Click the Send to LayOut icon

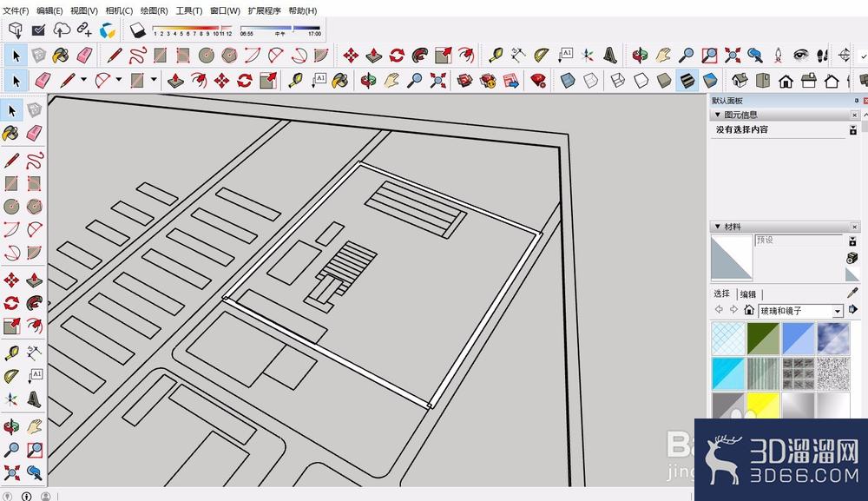tap(511, 81)
